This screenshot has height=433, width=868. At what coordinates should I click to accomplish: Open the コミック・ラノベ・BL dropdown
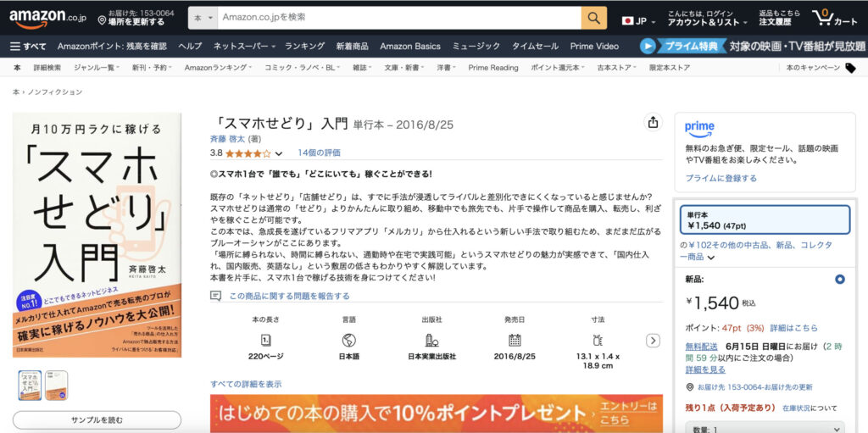point(302,68)
